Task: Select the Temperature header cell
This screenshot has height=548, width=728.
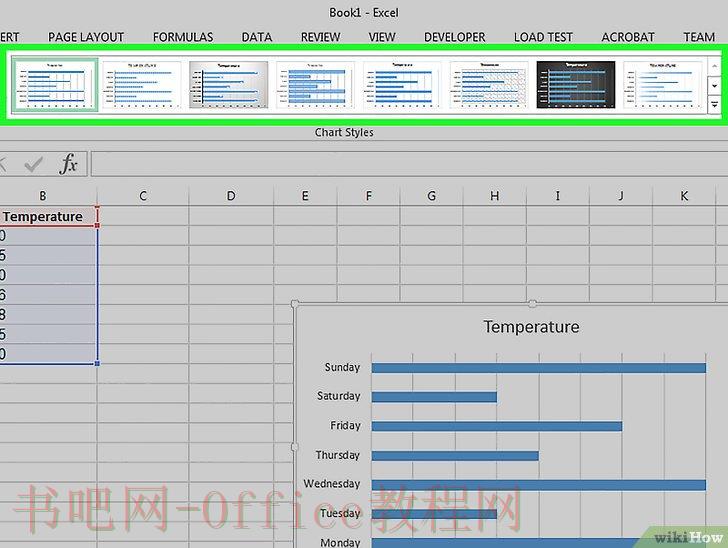Action: (48, 216)
